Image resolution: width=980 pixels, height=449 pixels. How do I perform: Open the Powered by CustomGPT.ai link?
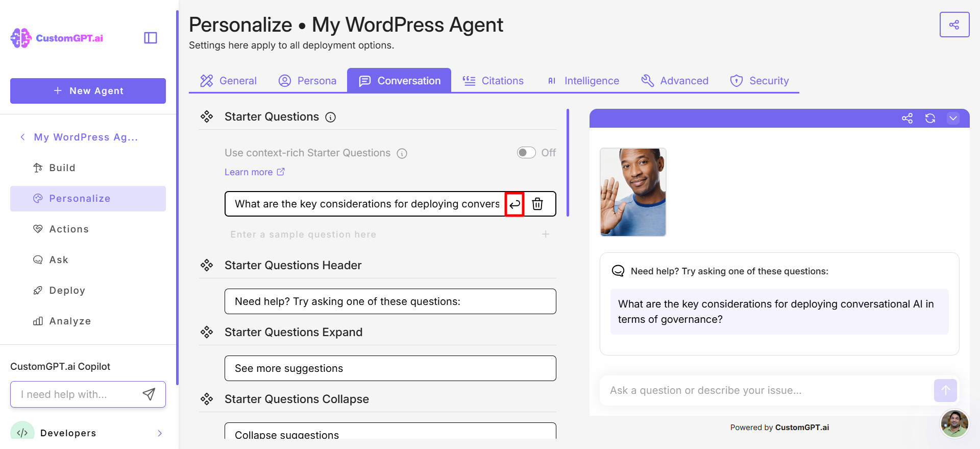pos(779,428)
